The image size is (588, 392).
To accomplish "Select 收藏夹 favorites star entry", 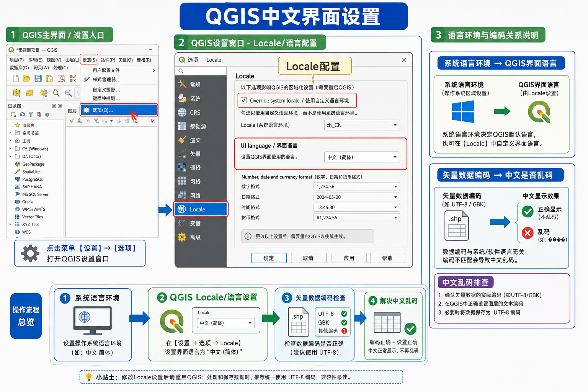I will (25, 125).
